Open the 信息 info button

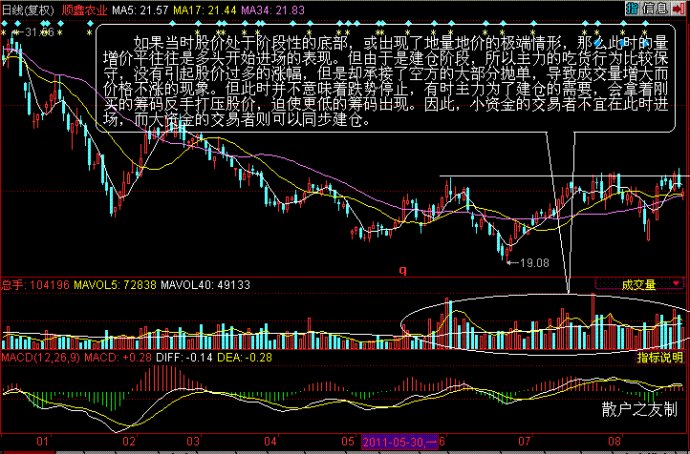tap(656, 8)
